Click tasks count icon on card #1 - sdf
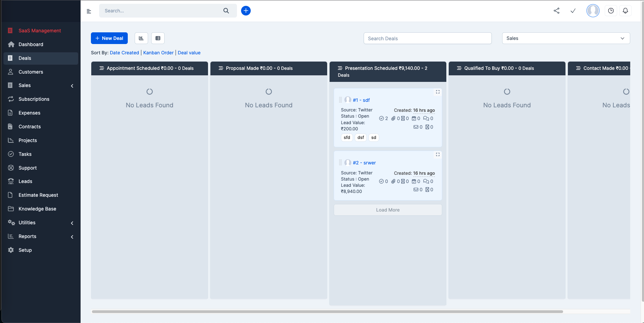 (x=381, y=118)
